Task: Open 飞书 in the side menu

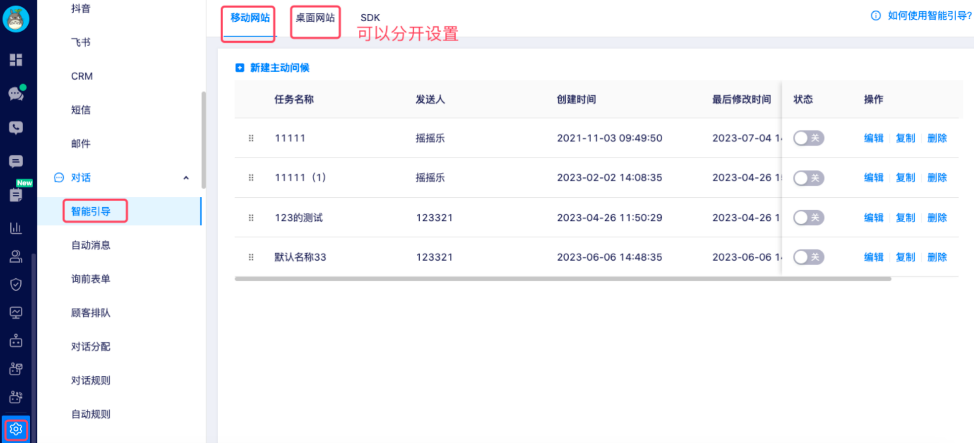Action: pos(81,43)
